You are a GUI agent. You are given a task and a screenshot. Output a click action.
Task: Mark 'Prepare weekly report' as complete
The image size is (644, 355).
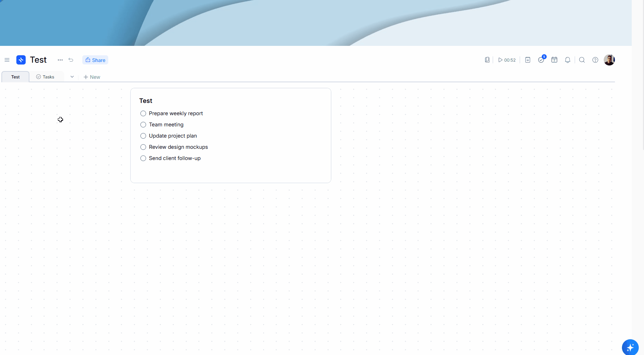click(143, 113)
